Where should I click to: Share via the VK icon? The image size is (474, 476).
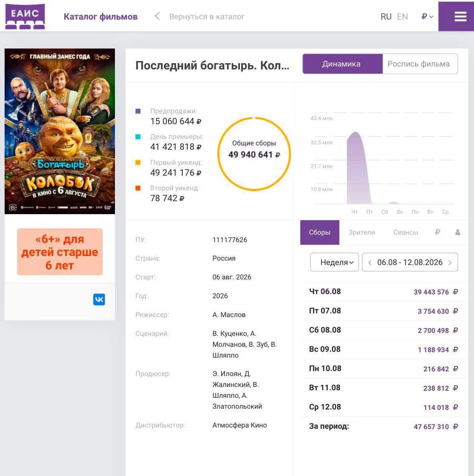point(99,299)
